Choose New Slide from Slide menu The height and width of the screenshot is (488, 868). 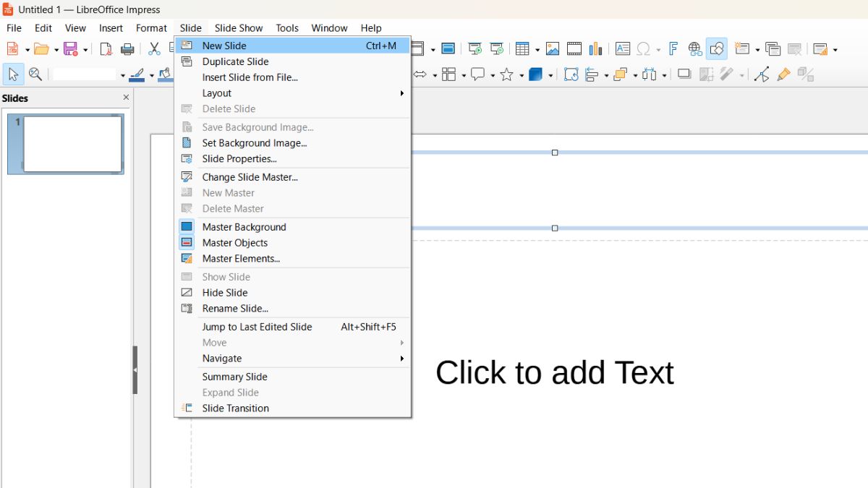[x=293, y=46]
